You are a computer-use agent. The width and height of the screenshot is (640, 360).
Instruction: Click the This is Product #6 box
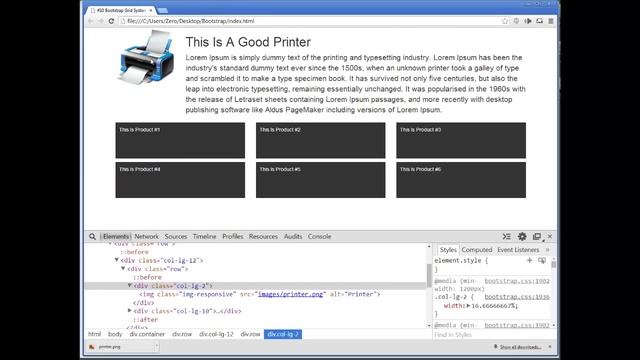click(461, 180)
